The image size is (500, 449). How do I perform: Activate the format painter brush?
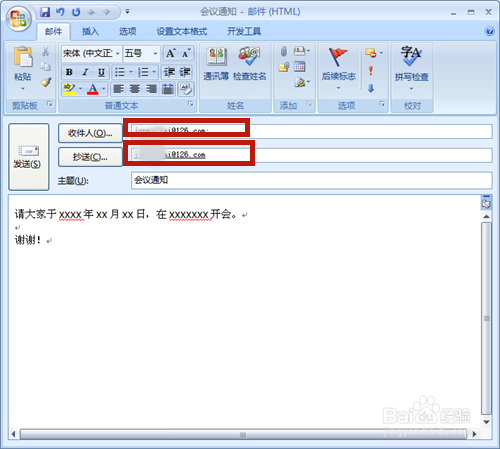click(46, 82)
